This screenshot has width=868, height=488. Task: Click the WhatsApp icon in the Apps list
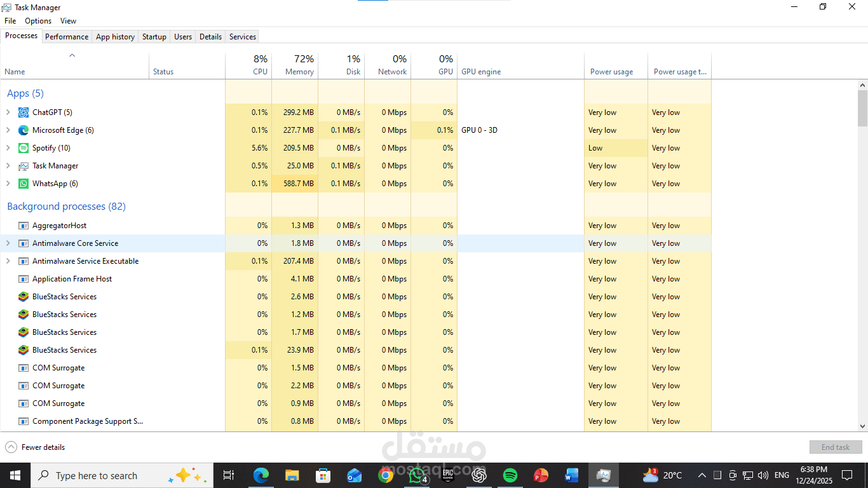pyautogui.click(x=24, y=184)
